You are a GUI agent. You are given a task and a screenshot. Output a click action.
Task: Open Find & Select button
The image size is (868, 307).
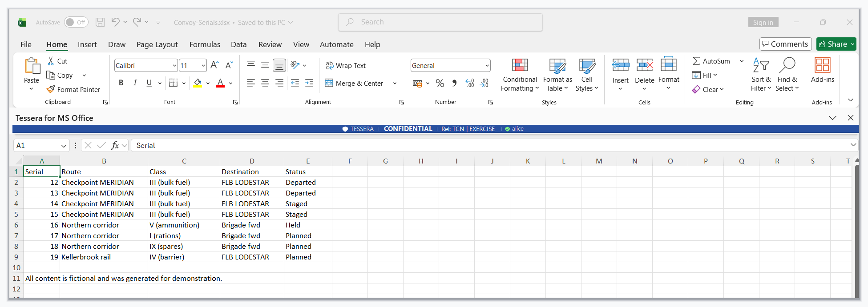(x=787, y=75)
